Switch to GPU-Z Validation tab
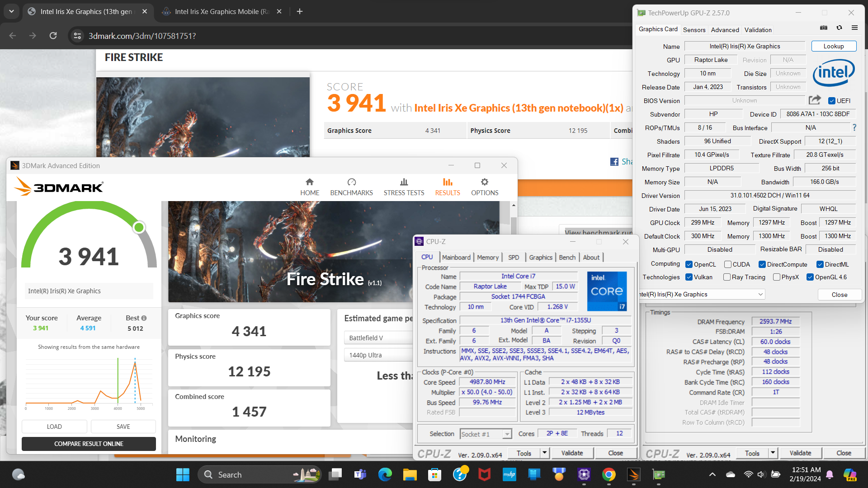868x488 pixels. 758,30
